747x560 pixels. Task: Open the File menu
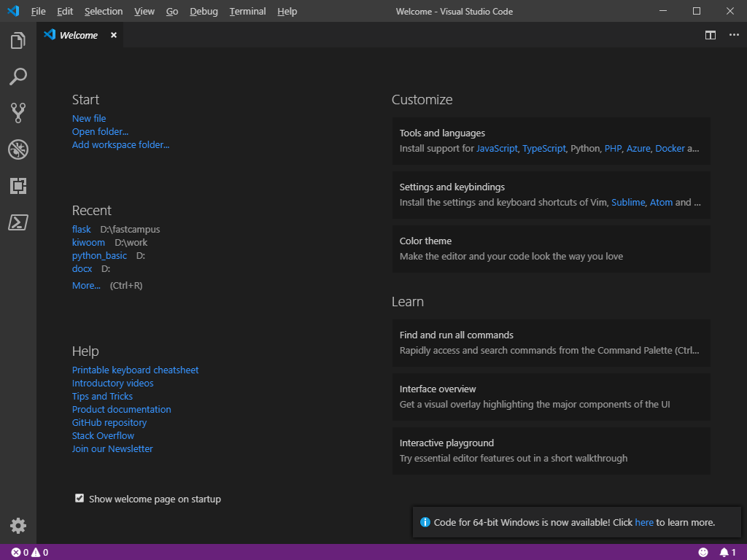coord(38,11)
